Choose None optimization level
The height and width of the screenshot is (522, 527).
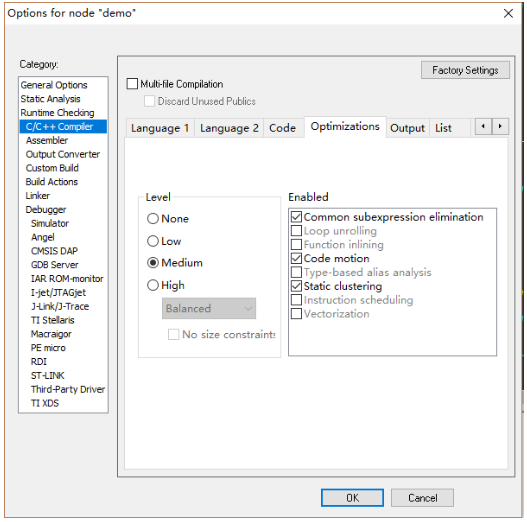153,219
